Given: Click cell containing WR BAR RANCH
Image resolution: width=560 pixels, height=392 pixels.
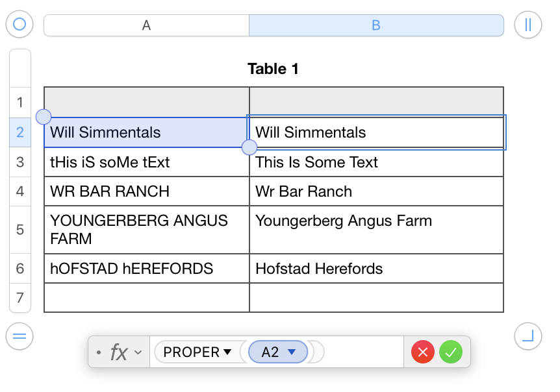Looking at the screenshot, I should (146, 191).
